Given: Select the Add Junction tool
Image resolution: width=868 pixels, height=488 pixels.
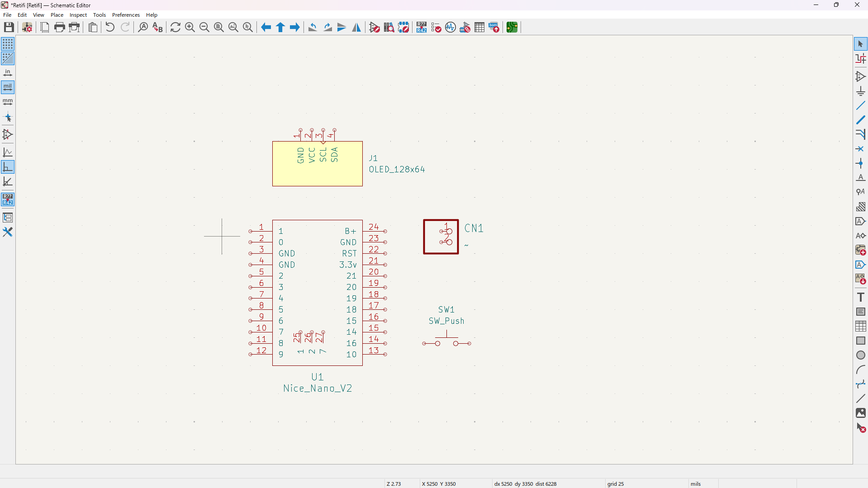Looking at the screenshot, I should click(861, 164).
